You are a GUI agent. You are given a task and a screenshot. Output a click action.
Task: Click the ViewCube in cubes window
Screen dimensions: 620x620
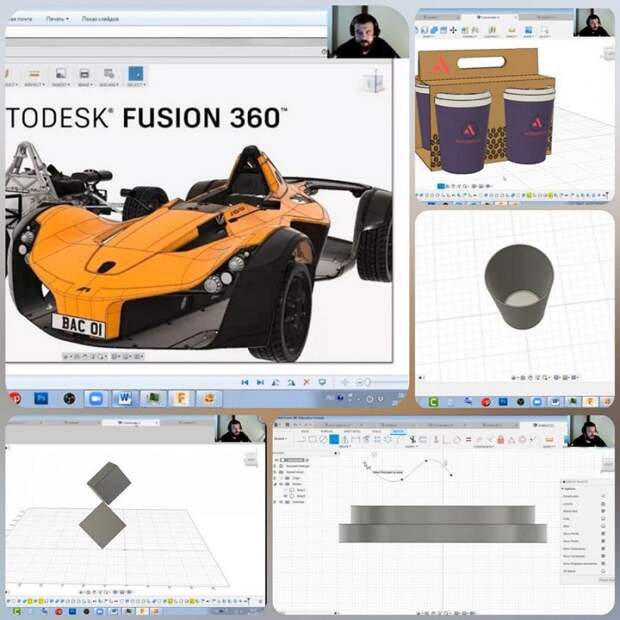pyautogui.click(x=251, y=459)
